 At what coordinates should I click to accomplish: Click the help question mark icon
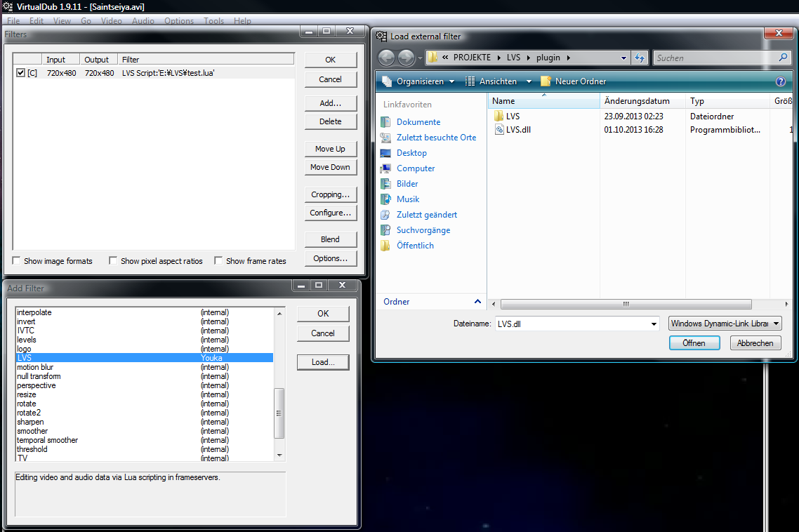point(780,81)
